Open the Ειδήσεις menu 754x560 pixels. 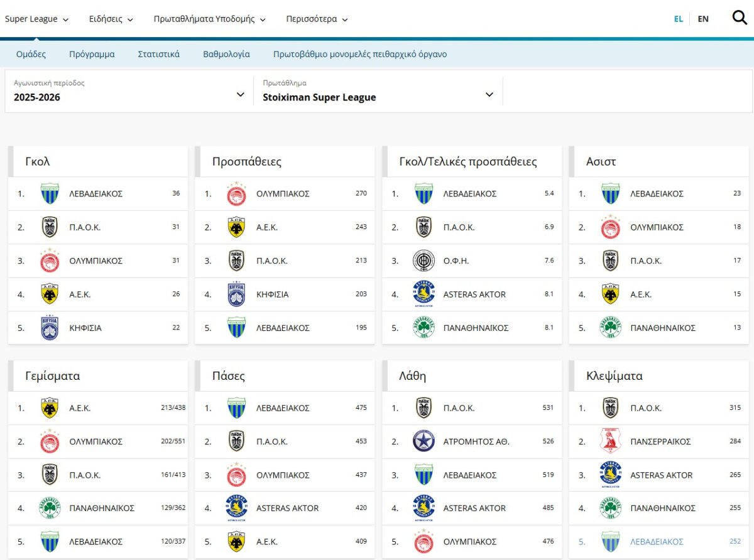pos(111,19)
